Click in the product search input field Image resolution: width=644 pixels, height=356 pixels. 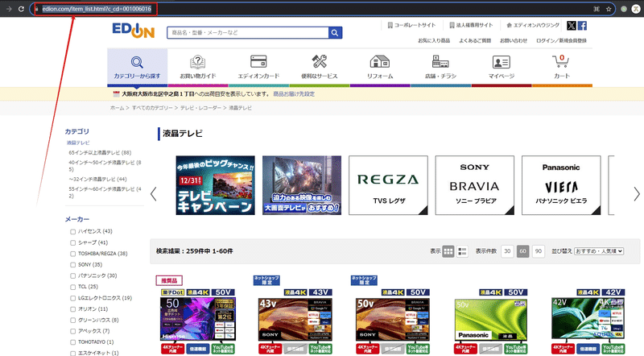[x=248, y=32]
